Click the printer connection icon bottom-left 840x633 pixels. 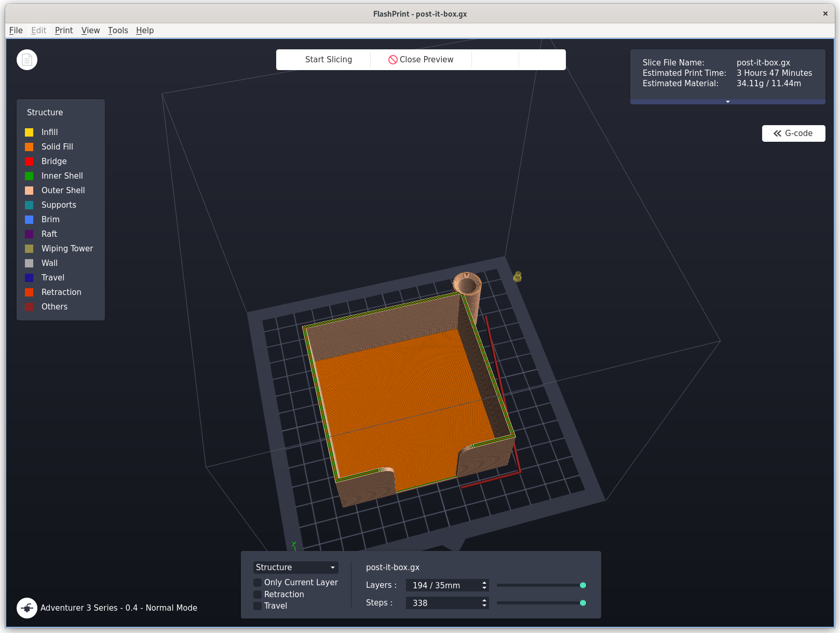tap(26, 608)
